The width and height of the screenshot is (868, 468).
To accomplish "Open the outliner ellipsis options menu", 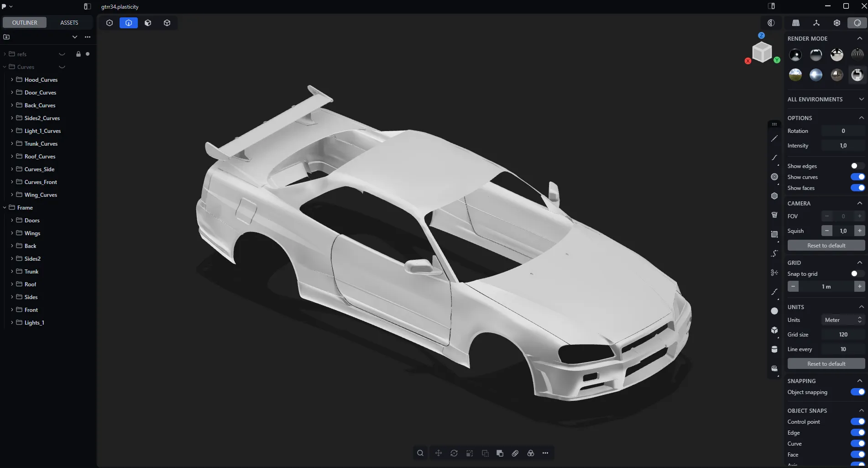I will [88, 37].
